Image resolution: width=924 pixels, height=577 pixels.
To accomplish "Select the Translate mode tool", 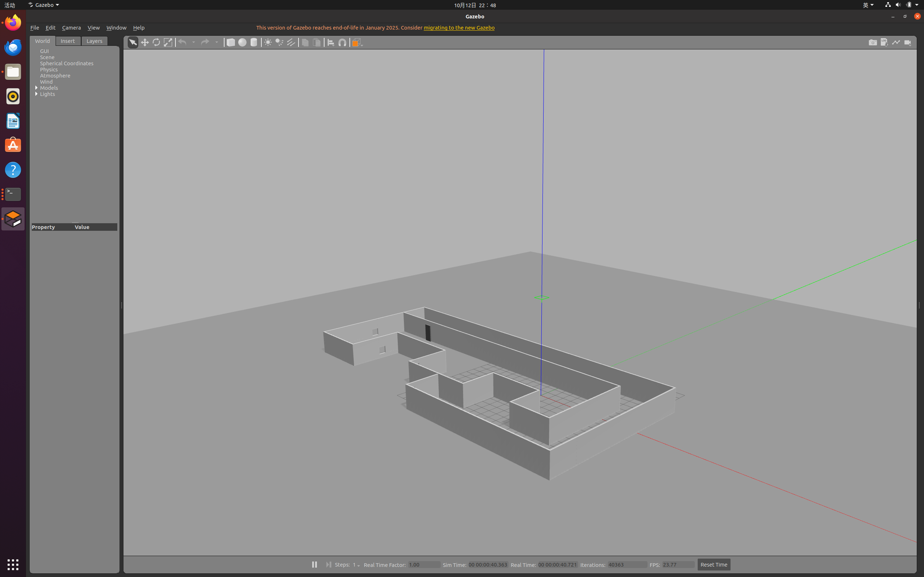I will pos(145,42).
